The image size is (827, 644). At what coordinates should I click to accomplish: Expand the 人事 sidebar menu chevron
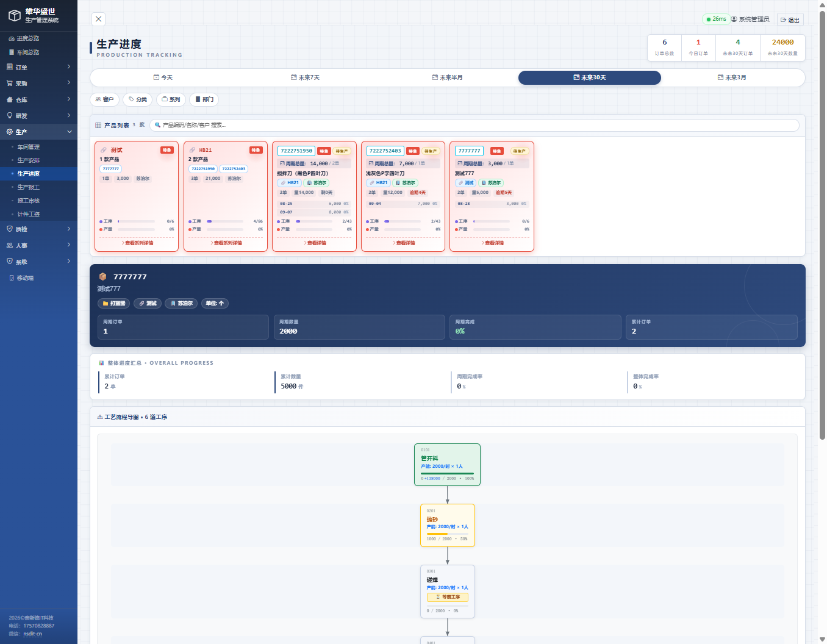[69, 245]
